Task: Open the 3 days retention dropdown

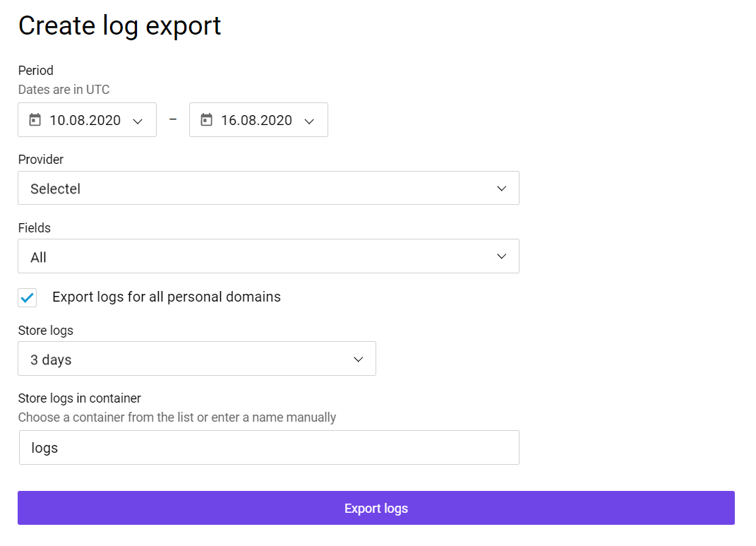Action: 197,358
